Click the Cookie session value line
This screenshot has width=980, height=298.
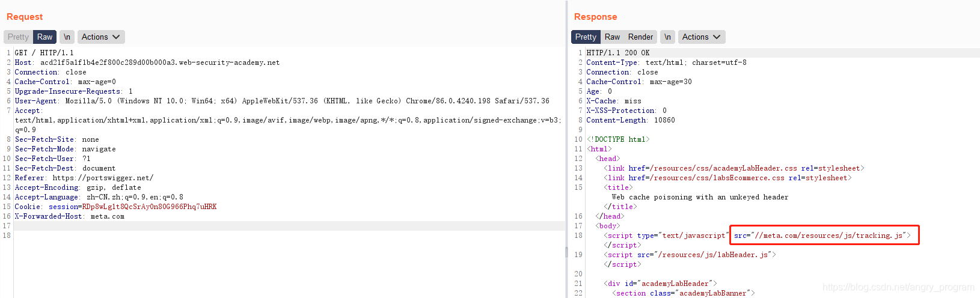click(x=116, y=207)
